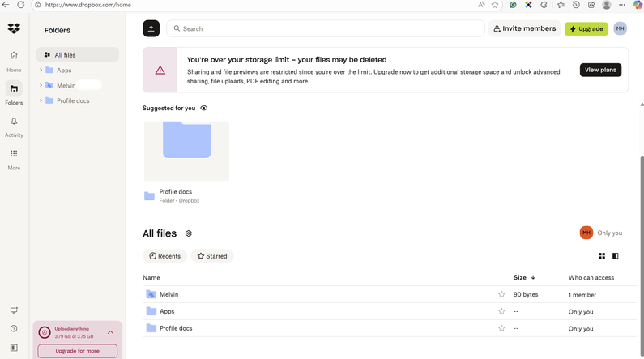Star the Melvin folder
Viewport: 644px width, 359px height.
click(501, 295)
